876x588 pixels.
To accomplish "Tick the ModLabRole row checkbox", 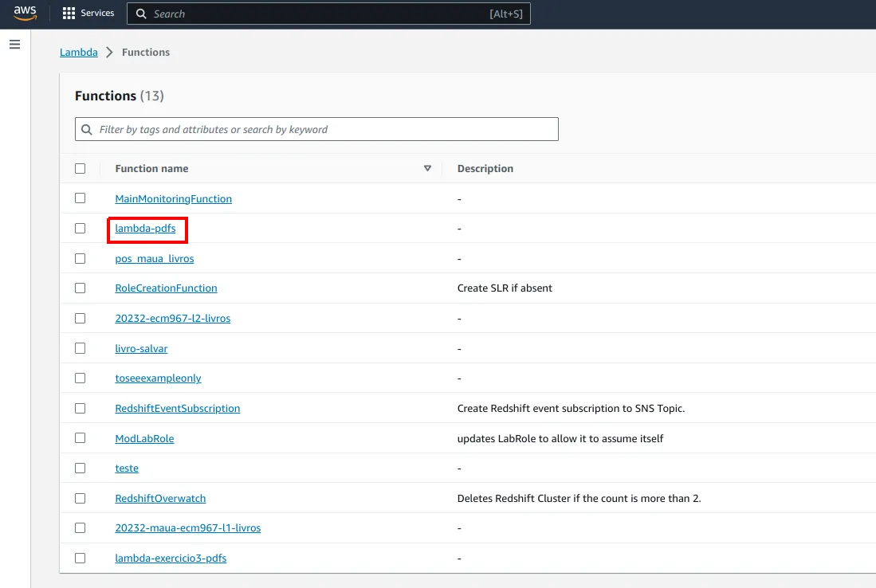I will 81,437.
